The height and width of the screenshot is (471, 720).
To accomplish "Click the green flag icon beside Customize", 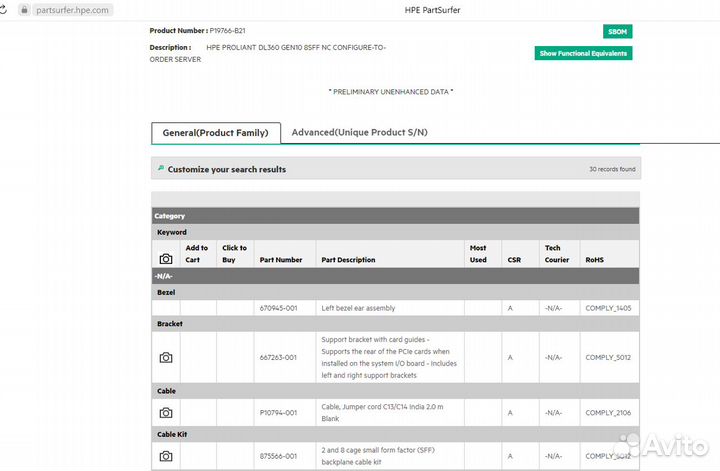I will [161, 168].
